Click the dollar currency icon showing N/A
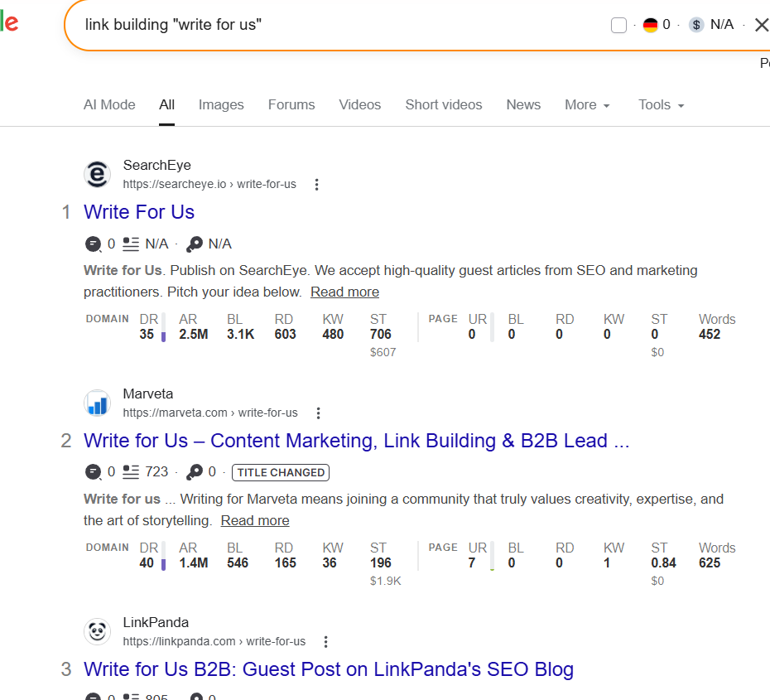The height and width of the screenshot is (700, 770). tap(695, 24)
